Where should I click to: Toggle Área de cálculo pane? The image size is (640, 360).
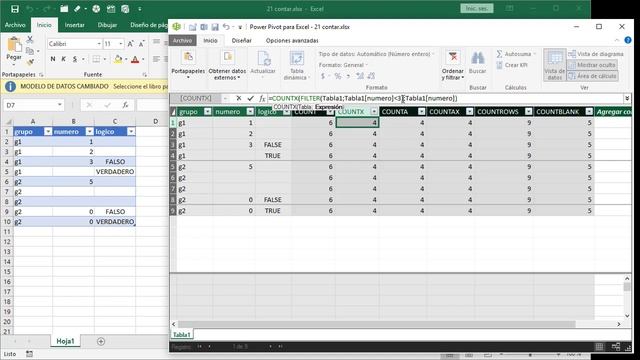click(593, 76)
